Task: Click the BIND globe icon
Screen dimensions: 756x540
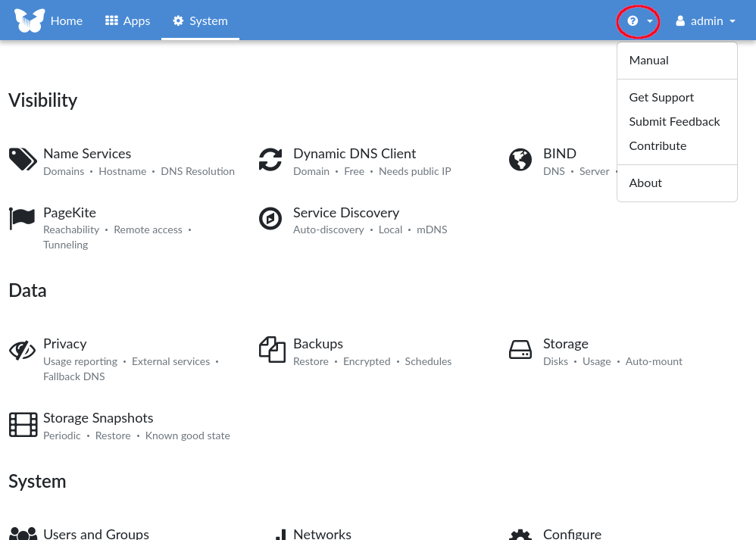Action: pyautogui.click(x=520, y=160)
